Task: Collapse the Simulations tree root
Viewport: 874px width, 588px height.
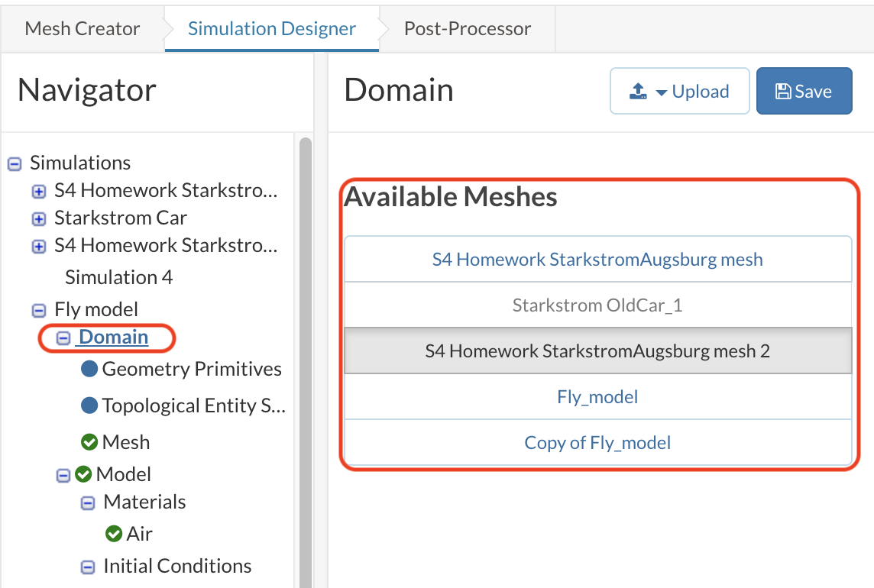Action: [15, 163]
